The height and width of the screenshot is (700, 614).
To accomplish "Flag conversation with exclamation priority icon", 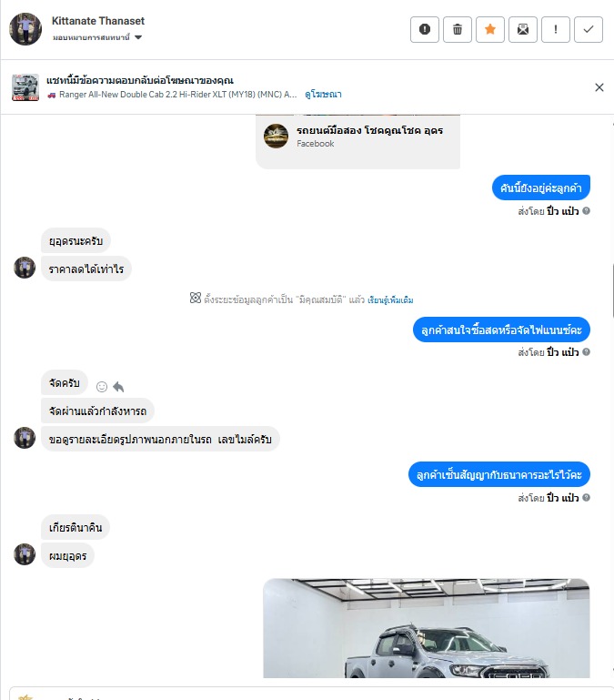I will pyautogui.click(x=556, y=29).
